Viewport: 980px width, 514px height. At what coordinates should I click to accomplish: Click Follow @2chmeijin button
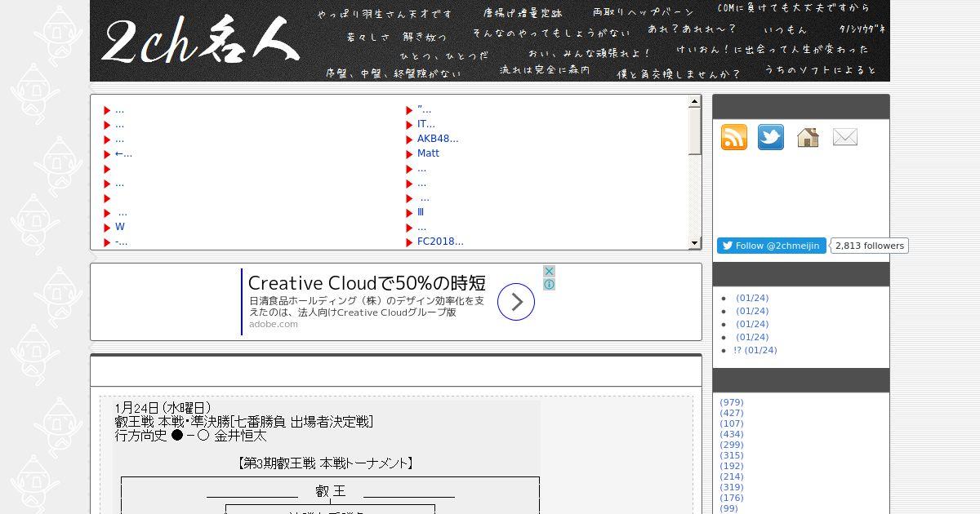pos(772,246)
